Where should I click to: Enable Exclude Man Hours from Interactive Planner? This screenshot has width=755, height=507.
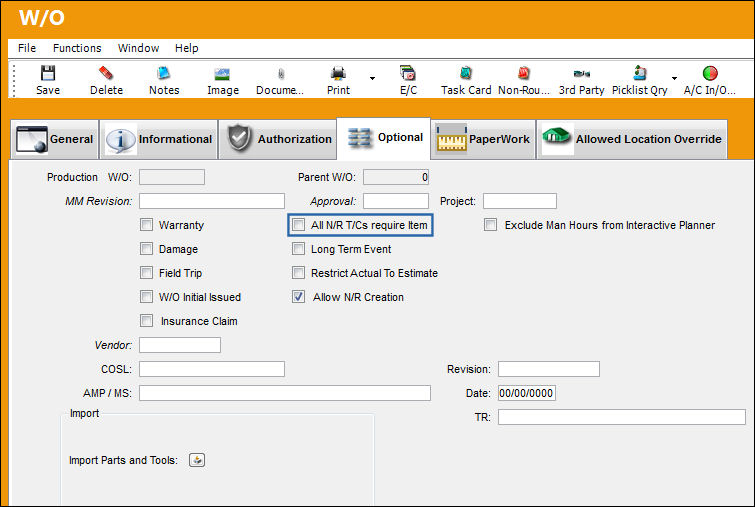tap(490, 224)
